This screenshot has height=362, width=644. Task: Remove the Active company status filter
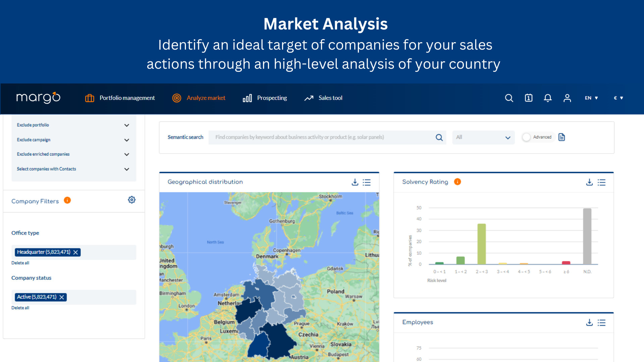[62, 297]
